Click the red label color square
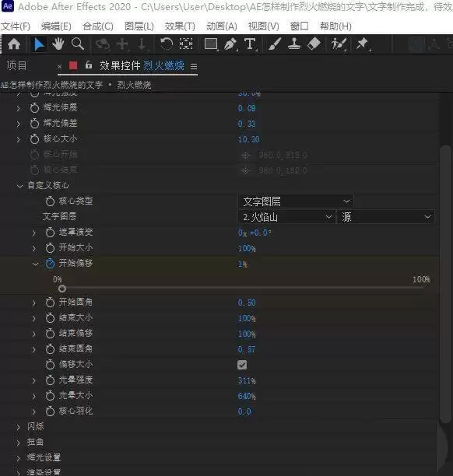453x476 pixels. pyautogui.click(x=73, y=65)
